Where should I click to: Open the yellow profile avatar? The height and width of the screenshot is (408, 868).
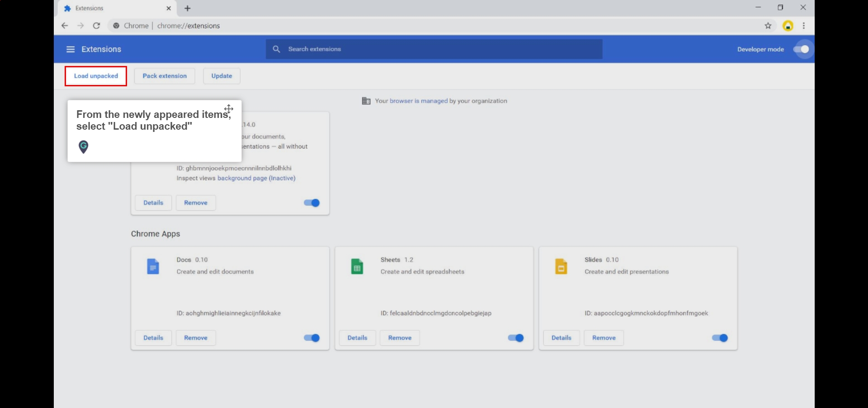pos(788,26)
